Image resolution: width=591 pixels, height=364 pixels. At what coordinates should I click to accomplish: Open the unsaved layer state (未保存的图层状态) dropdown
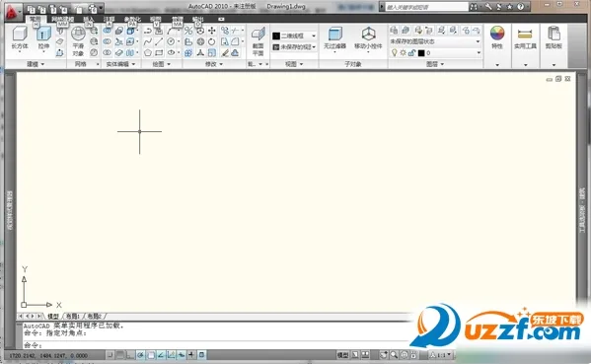[x=435, y=41]
